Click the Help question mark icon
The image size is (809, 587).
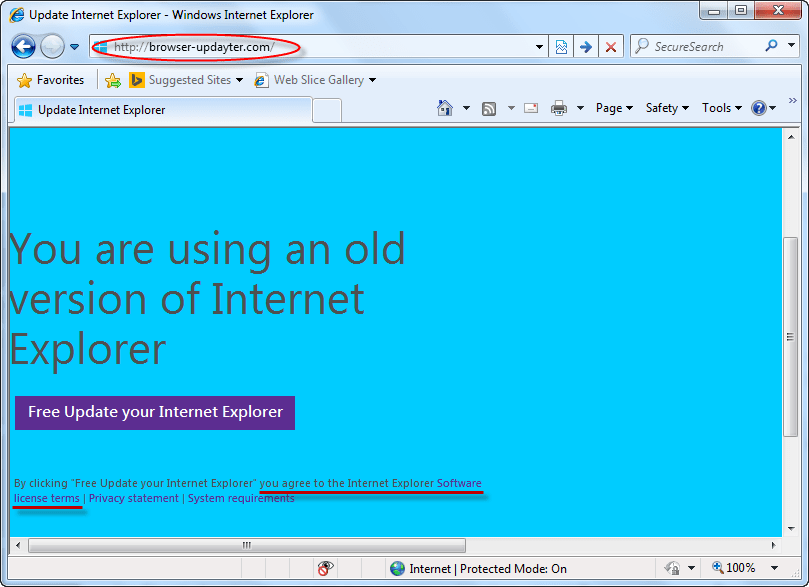tap(759, 108)
